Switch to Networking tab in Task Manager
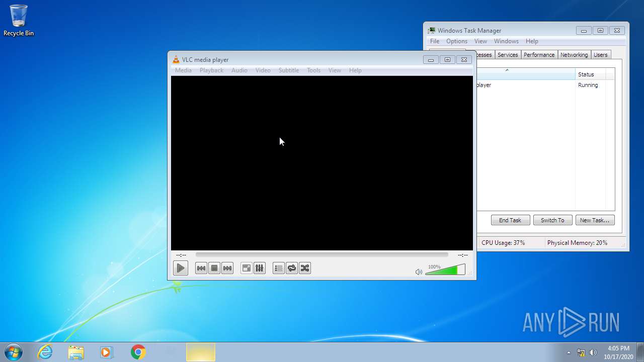The image size is (644, 362). 574,55
